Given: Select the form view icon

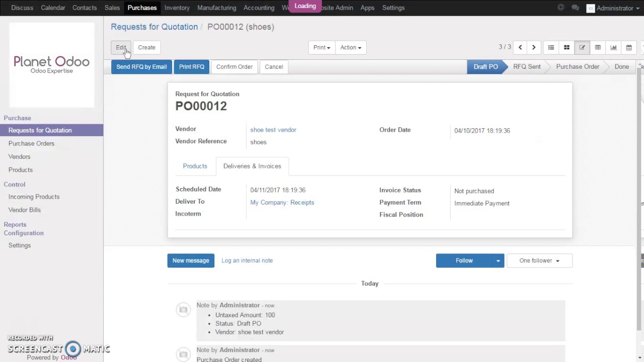Looking at the screenshot, I should tap(582, 47).
